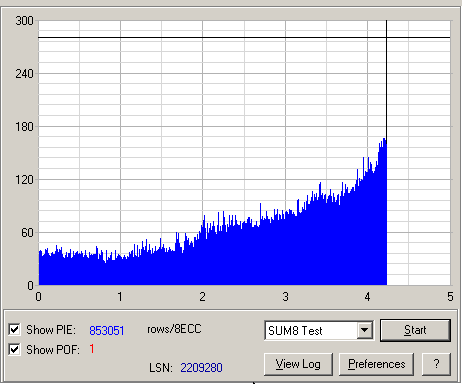Open the SUM8 Test dropdown arrow
This screenshot has height=384, width=462.
click(x=365, y=330)
